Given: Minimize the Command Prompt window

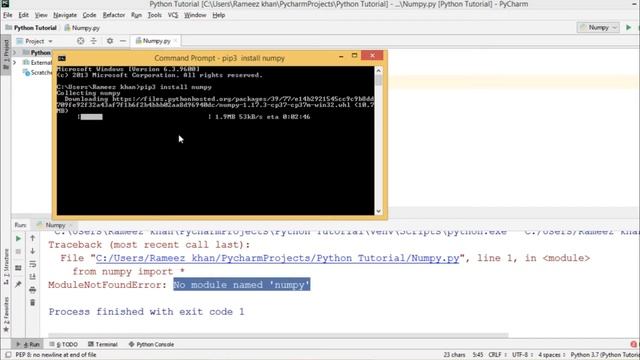Looking at the screenshot, I should (341, 56).
